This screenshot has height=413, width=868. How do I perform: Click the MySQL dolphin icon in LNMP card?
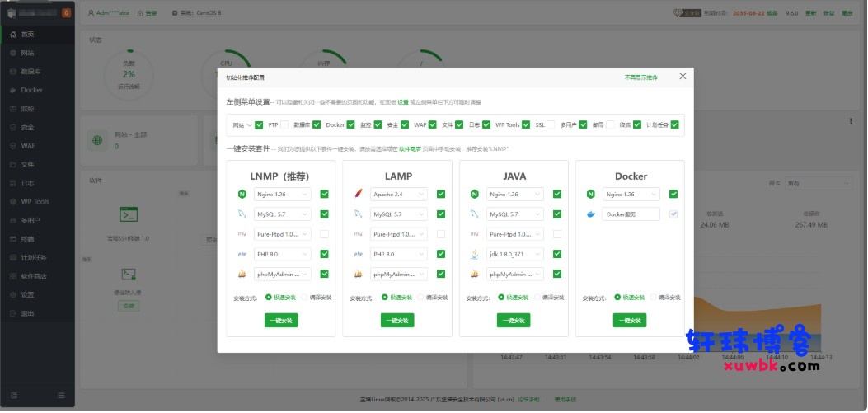(x=242, y=214)
